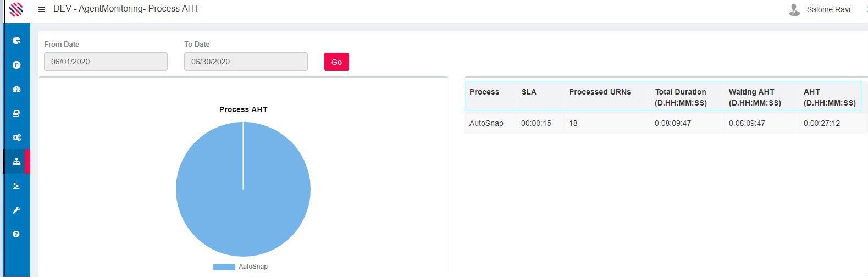Toggle the AutoSnap legend color swatch
Viewport: 868px width, 277px height.
pos(224,267)
